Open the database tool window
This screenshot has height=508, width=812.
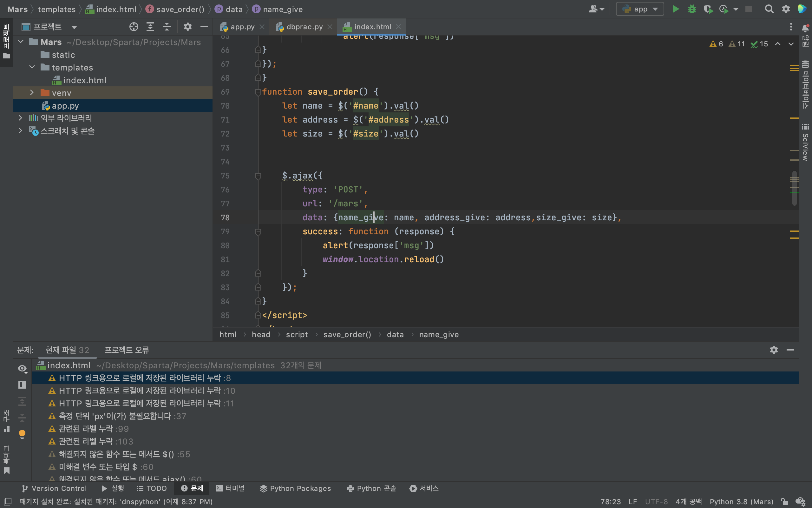point(805,84)
